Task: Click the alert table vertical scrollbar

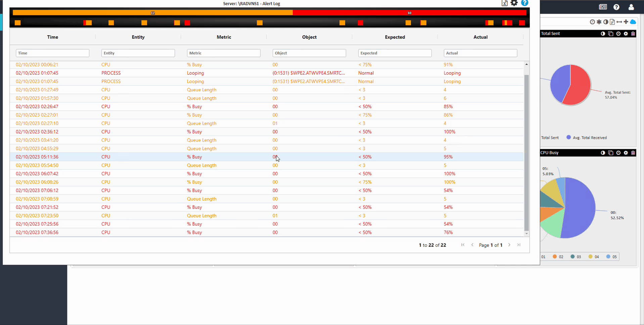Action: pos(526,153)
